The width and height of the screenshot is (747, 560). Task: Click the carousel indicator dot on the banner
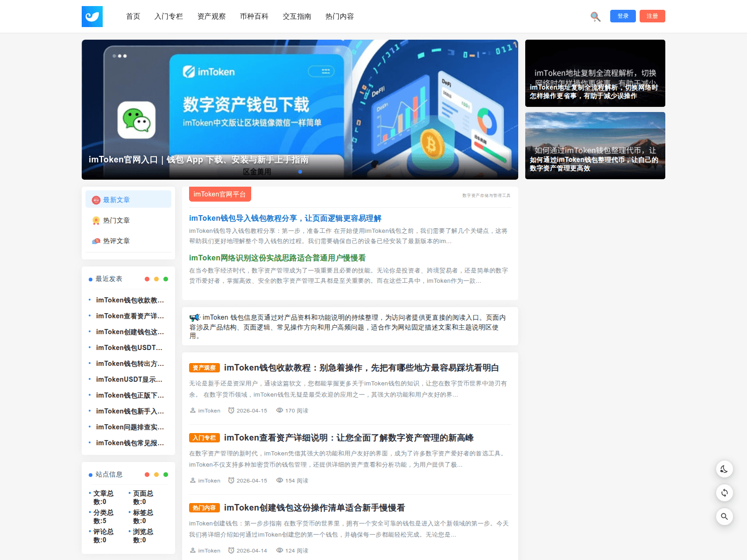tap(300, 172)
